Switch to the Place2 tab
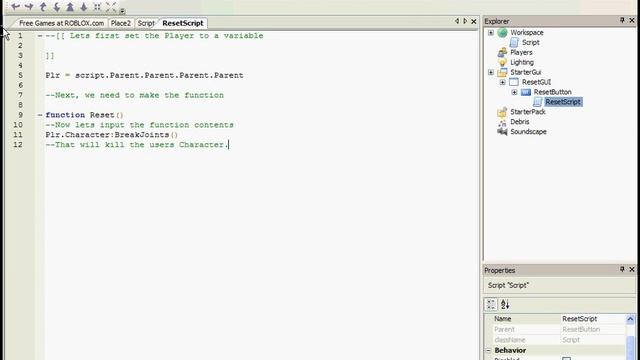Screen dimensions: 640x360 coord(121,23)
